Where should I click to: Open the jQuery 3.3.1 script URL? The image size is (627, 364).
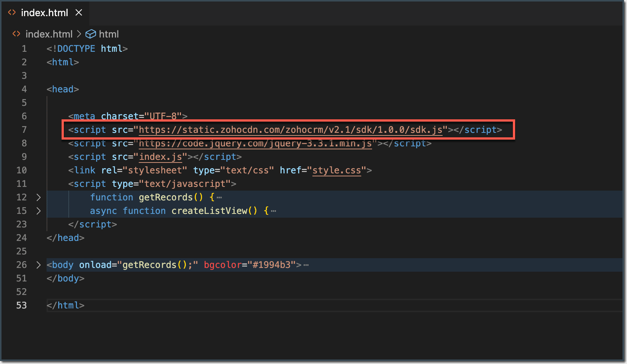[255, 143]
